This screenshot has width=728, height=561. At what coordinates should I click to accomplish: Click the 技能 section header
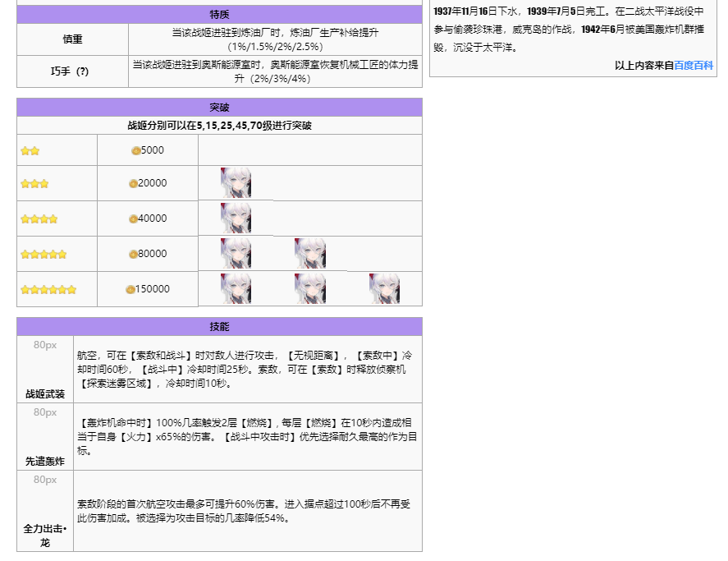coord(219,327)
